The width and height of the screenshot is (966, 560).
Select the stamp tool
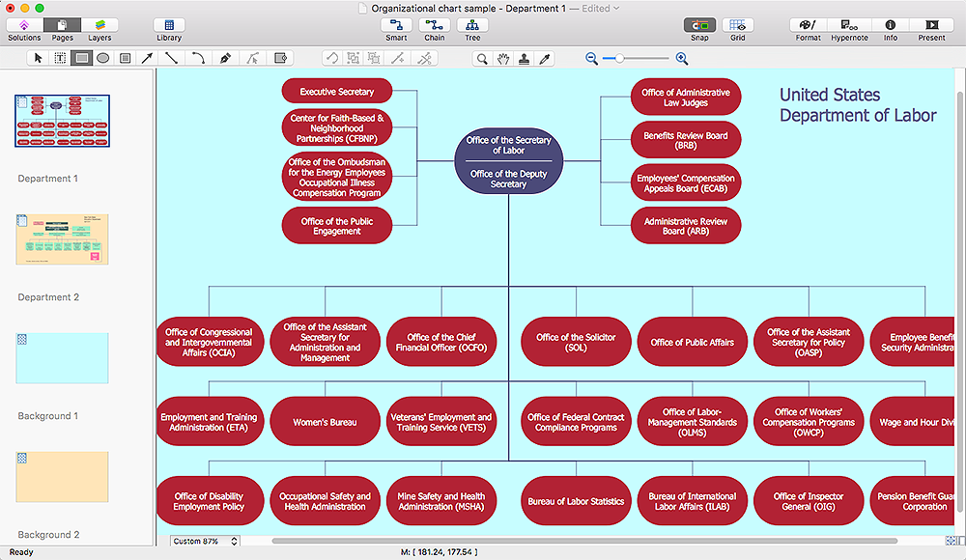click(x=524, y=59)
